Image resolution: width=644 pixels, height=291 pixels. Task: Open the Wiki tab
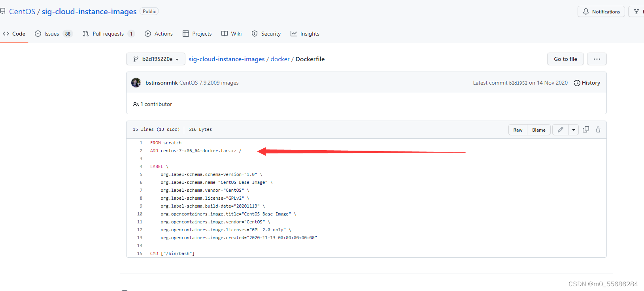[232, 34]
